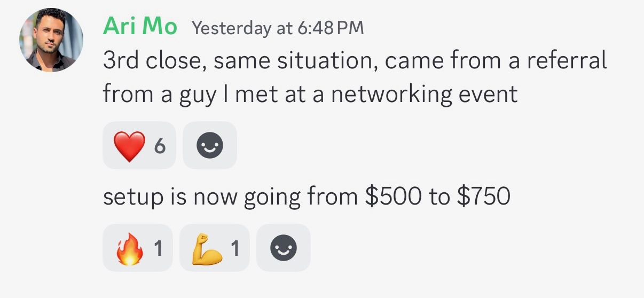
Task: Click the "from a guy I met" message line
Action: [310, 95]
